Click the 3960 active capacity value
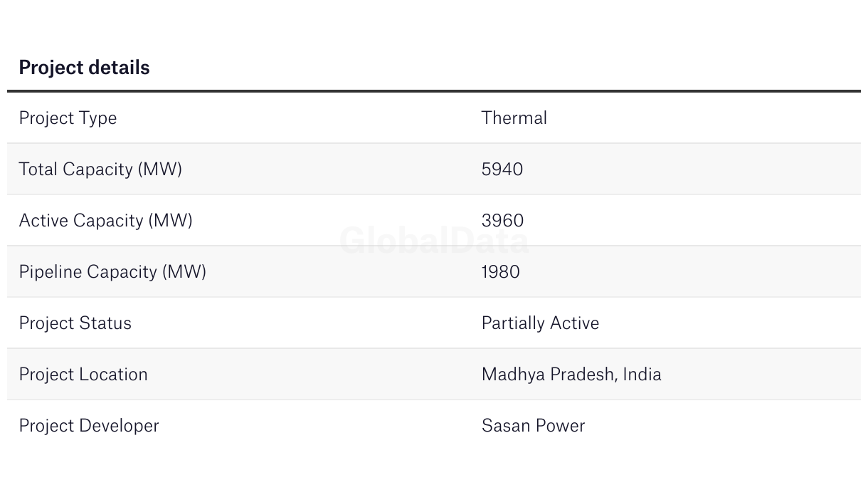The height and width of the screenshot is (480, 868). [x=502, y=221]
